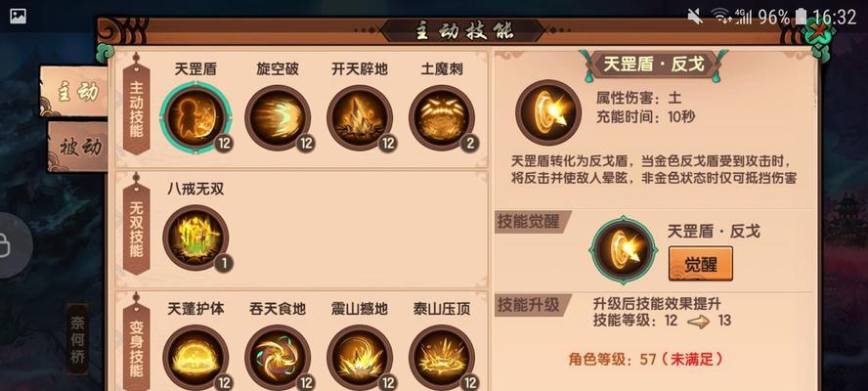Viewport: 868px width, 391px height.
Task: Select the 天罡盾 skill icon
Action: click(x=195, y=118)
